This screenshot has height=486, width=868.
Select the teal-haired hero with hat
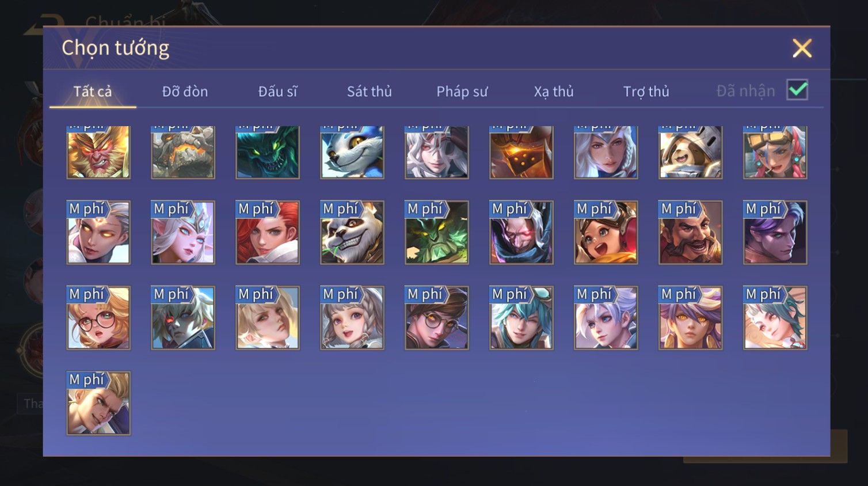(521, 318)
